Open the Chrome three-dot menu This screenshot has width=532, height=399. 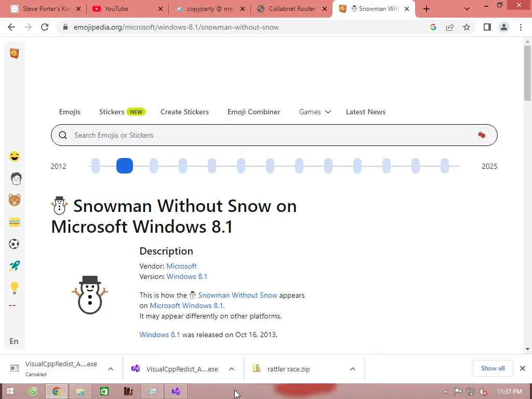coord(521,27)
